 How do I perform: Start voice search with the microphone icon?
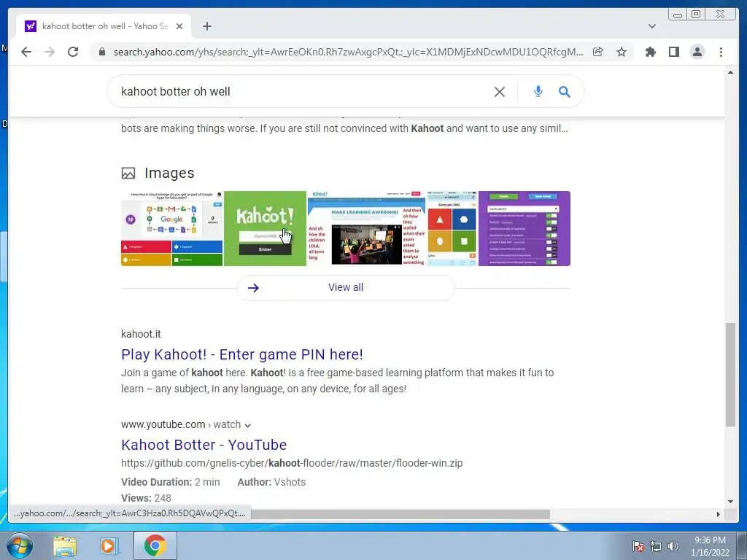click(x=538, y=91)
